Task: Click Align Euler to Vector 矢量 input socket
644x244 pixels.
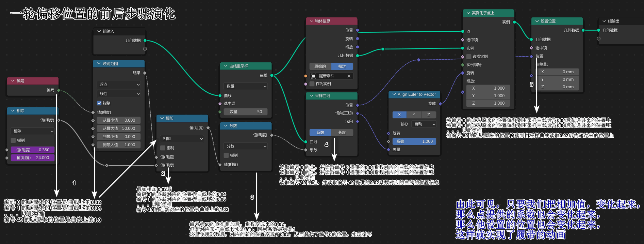Action: coord(389,150)
